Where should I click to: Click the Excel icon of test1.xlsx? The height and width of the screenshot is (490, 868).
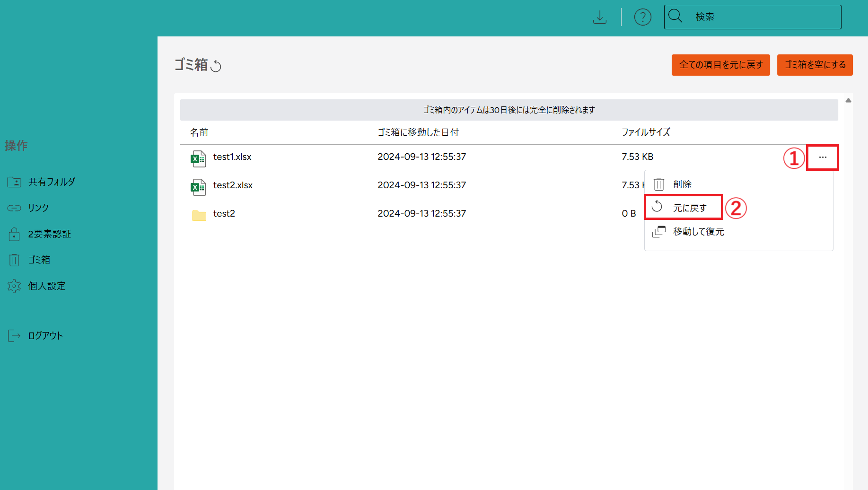point(198,159)
